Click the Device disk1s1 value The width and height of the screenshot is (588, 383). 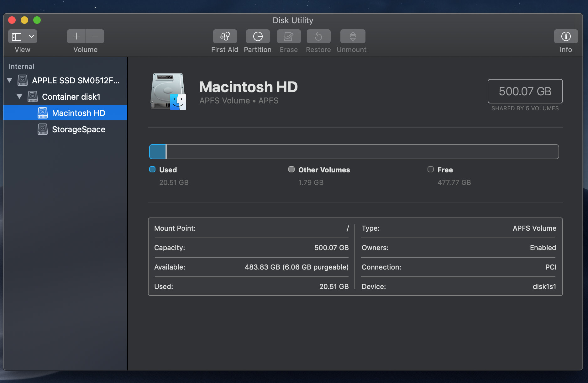point(544,286)
